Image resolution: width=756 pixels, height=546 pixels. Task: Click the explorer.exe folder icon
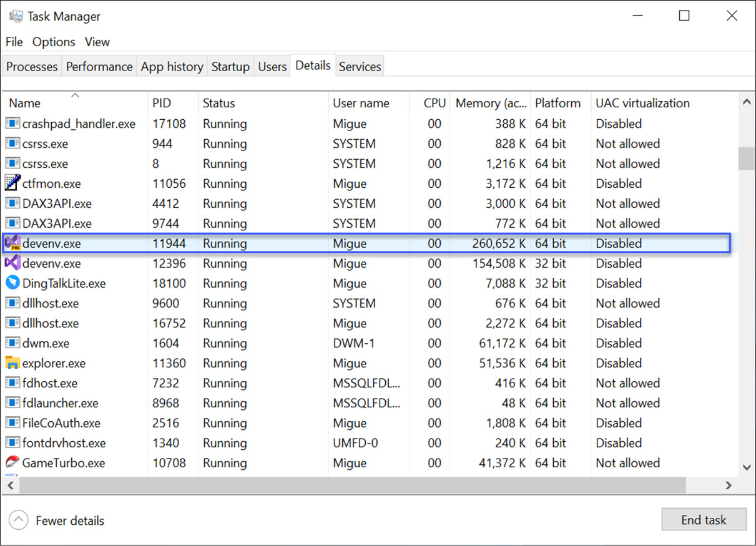[12, 363]
